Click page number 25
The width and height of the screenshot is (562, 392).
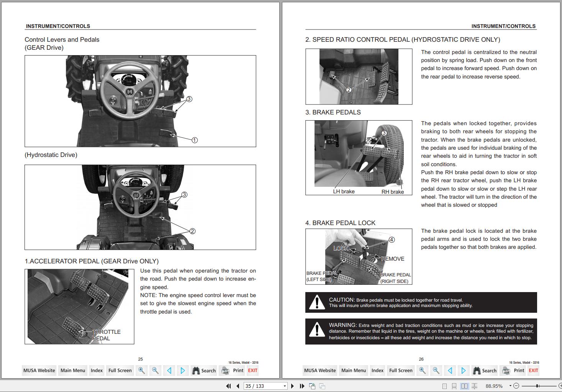(140, 359)
